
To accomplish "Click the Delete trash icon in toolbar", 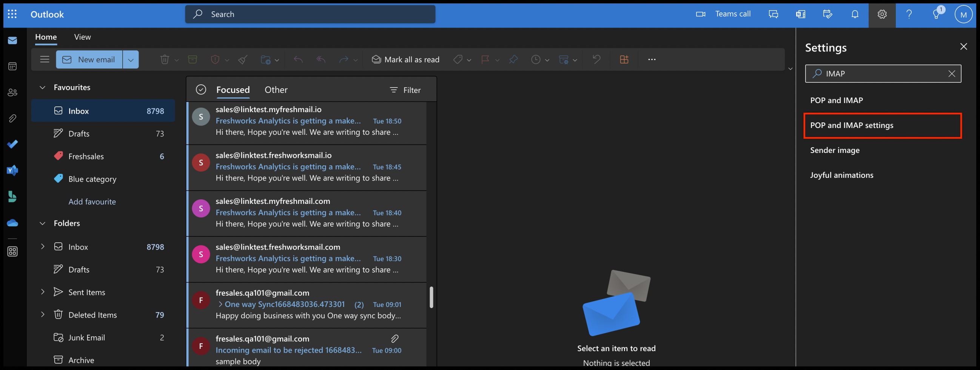I will 164,59.
